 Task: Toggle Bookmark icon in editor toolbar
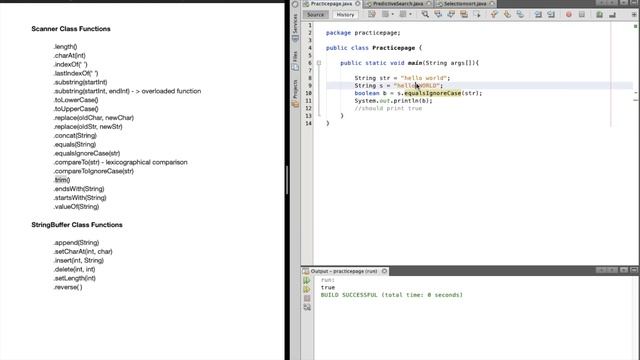click(520, 15)
